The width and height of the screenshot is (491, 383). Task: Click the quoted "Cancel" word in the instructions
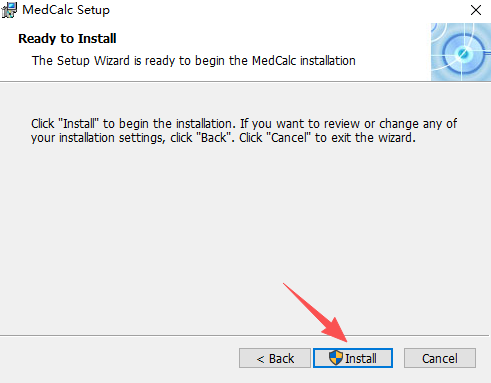tap(289, 138)
